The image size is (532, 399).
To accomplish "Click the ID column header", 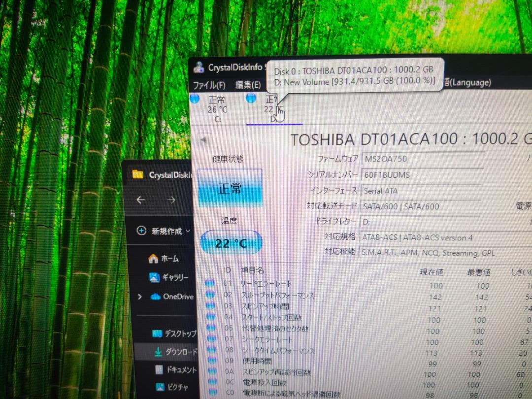I will pyautogui.click(x=227, y=270).
